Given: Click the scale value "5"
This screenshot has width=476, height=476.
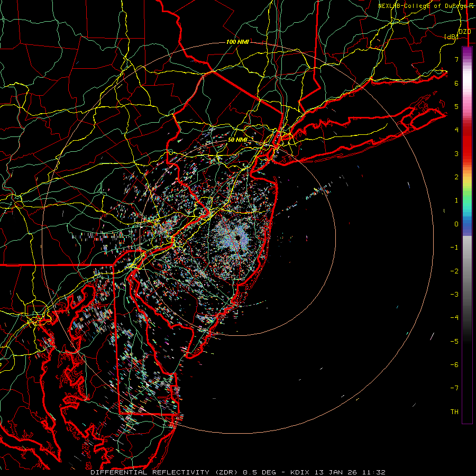Looking at the screenshot, I should 456,106.
